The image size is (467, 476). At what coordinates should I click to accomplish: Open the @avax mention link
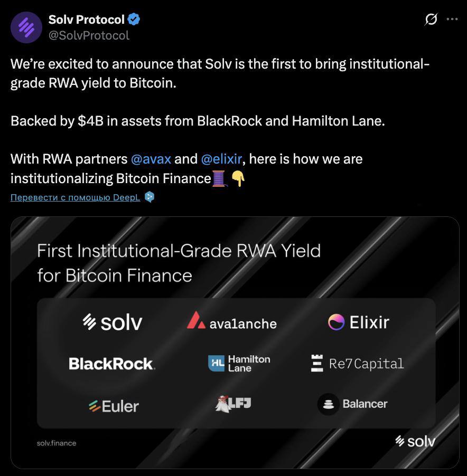(x=151, y=159)
